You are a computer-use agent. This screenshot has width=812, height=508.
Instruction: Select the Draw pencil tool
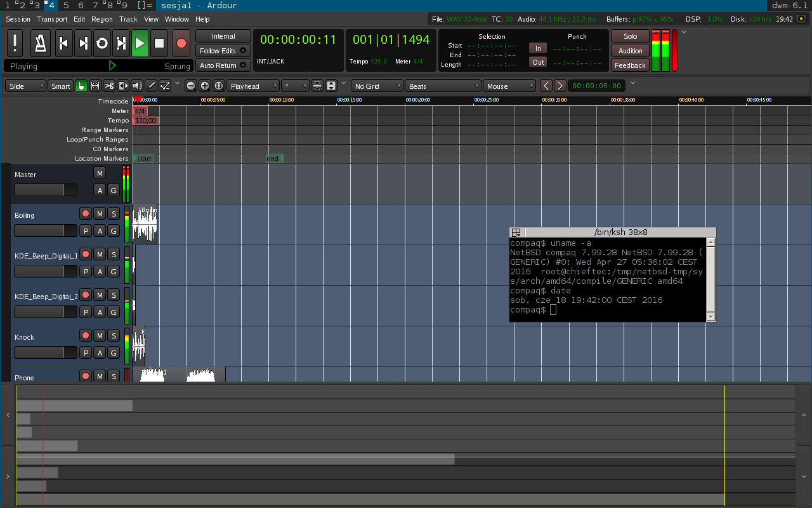pos(151,86)
